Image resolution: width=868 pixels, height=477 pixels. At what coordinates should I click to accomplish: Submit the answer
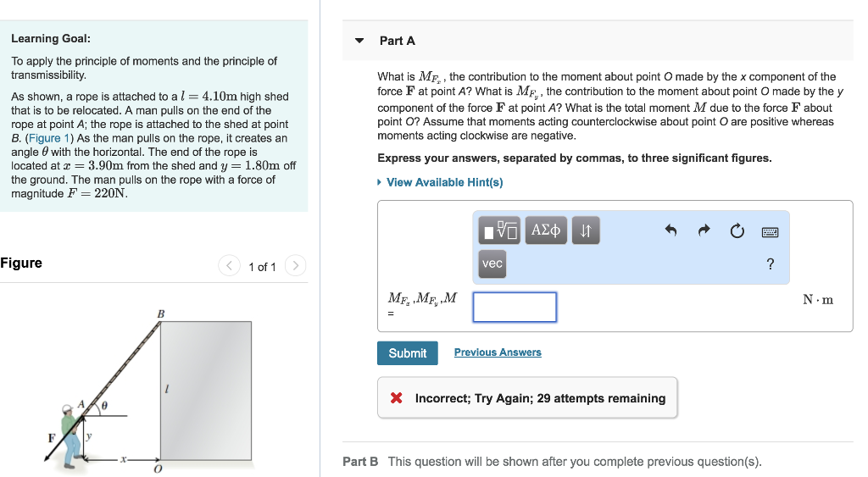pyautogui.click(x=407, y=353)
